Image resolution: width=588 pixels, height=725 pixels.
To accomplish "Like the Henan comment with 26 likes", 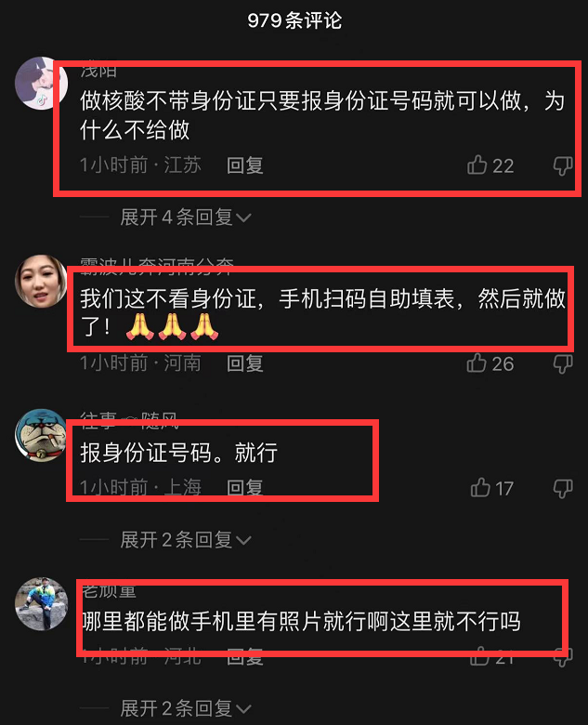I will [x=477, y=362].
